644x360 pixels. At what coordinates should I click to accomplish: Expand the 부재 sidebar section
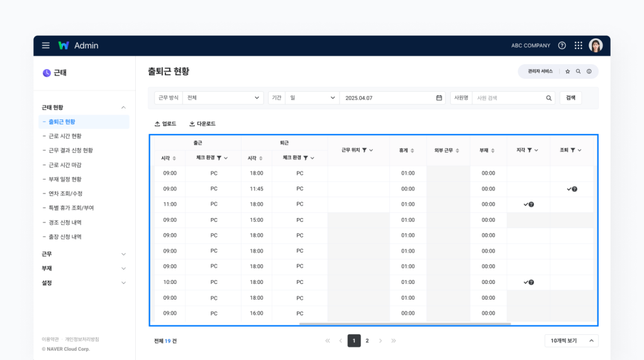click(123, 268)
